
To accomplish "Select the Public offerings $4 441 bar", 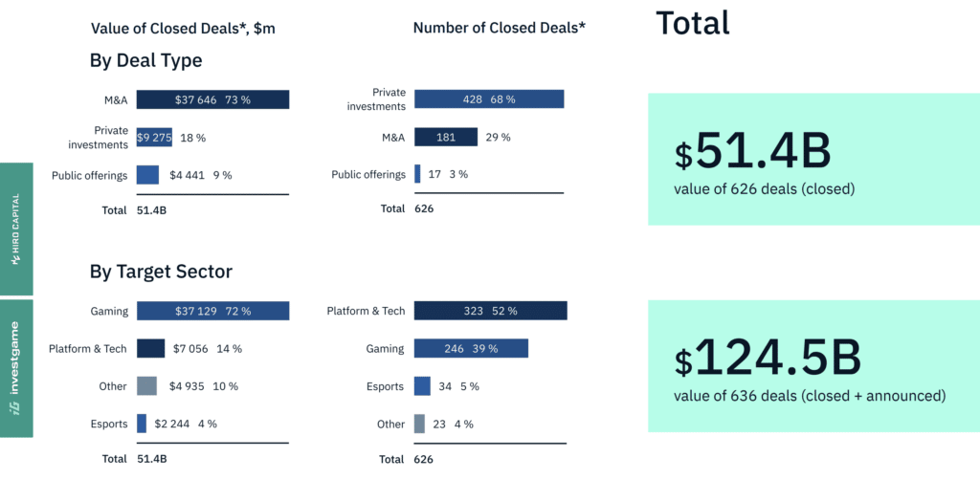I will (147, 175).
